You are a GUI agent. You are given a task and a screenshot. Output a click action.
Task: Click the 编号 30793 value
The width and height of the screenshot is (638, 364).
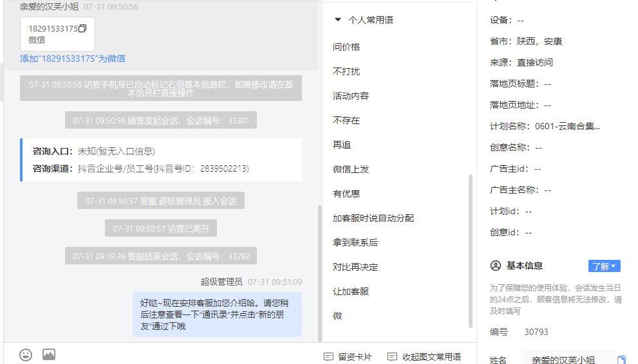click(x=536, y=332)
